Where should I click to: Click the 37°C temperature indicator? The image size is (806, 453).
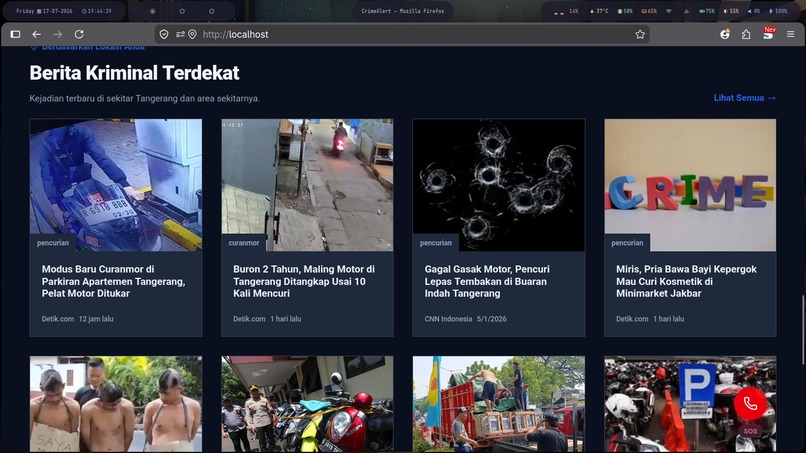tap(599, 11)
